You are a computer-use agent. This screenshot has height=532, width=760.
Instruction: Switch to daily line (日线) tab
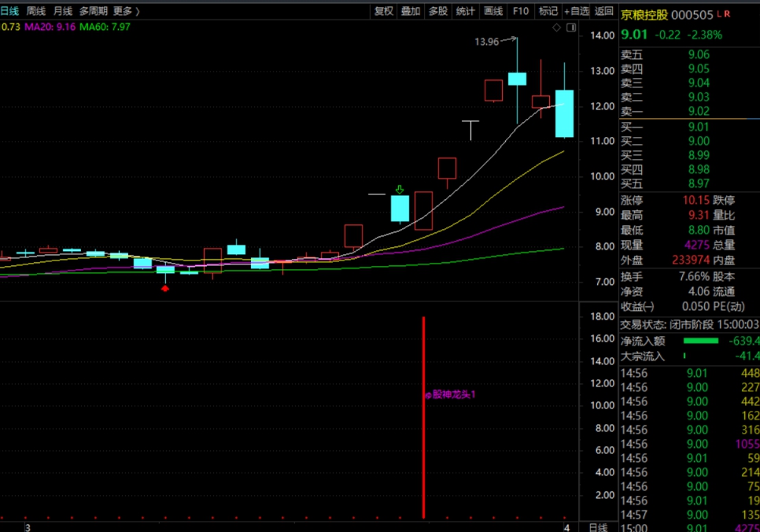point(9,11)
